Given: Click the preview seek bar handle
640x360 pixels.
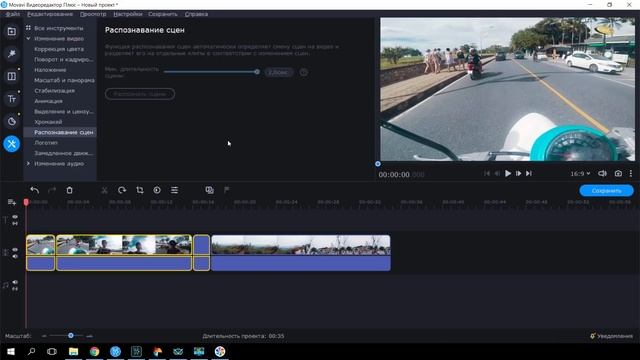Looking at the screenshot, I should (x=378, y=164).
